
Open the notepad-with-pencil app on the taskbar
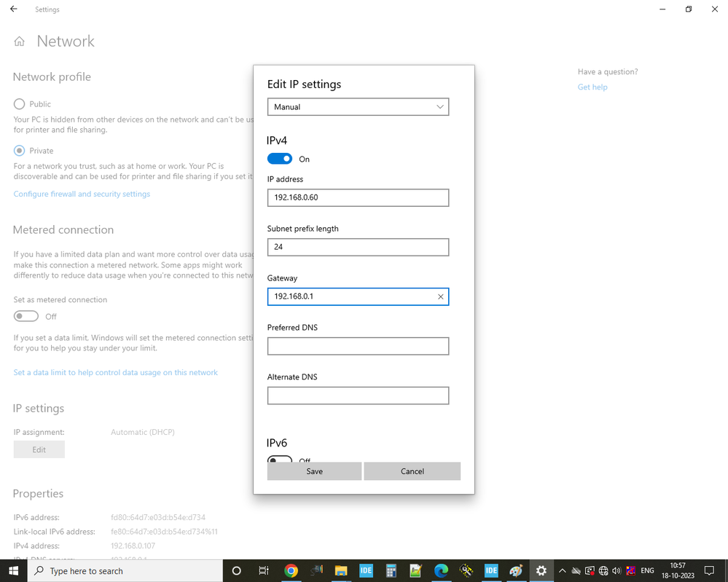click(x=415, y=570)
